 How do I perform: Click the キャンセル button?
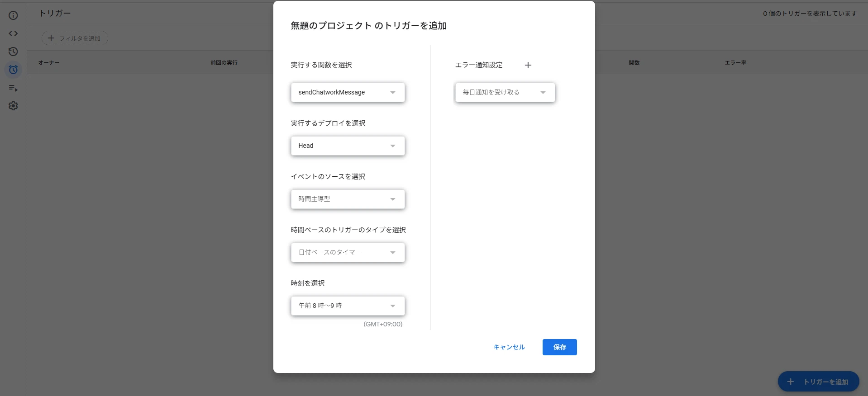tap(509, 347)
